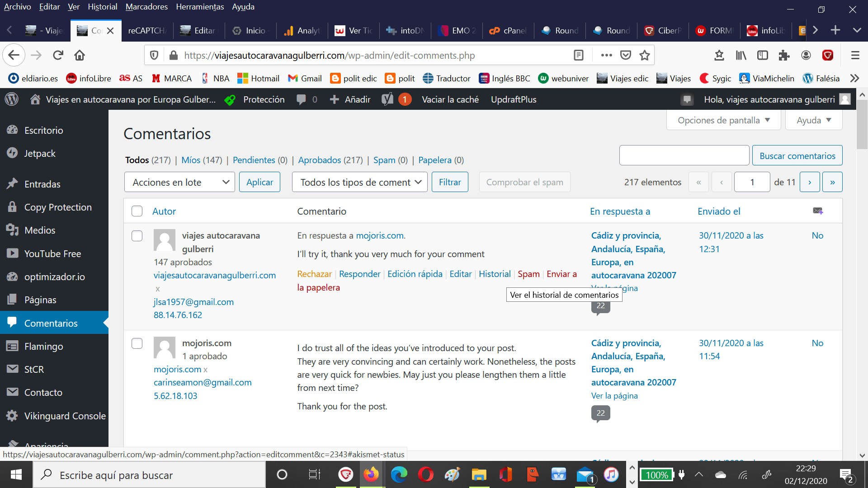This screenshot has height=488, width=868.
Task: Go to last comments page
Action: pos(832,182)
